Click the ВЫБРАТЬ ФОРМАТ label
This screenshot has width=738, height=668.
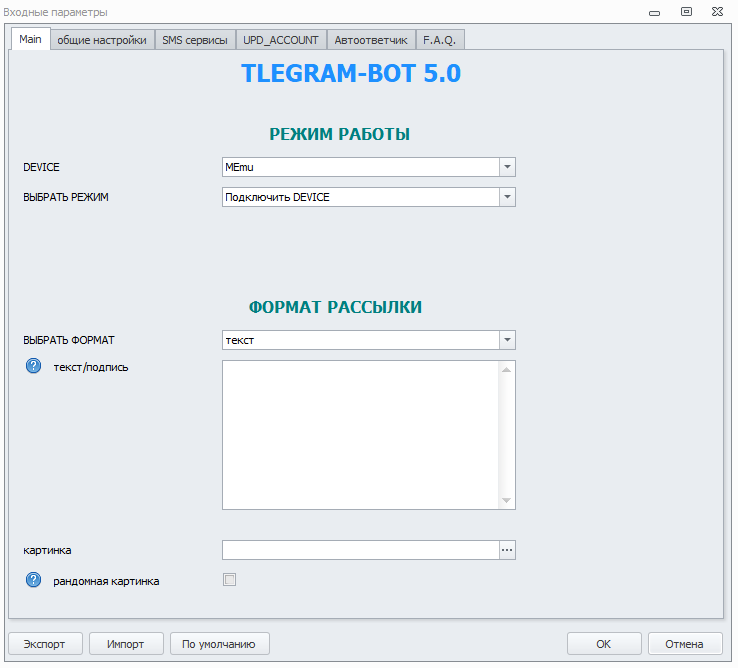[x=69, y=340]
